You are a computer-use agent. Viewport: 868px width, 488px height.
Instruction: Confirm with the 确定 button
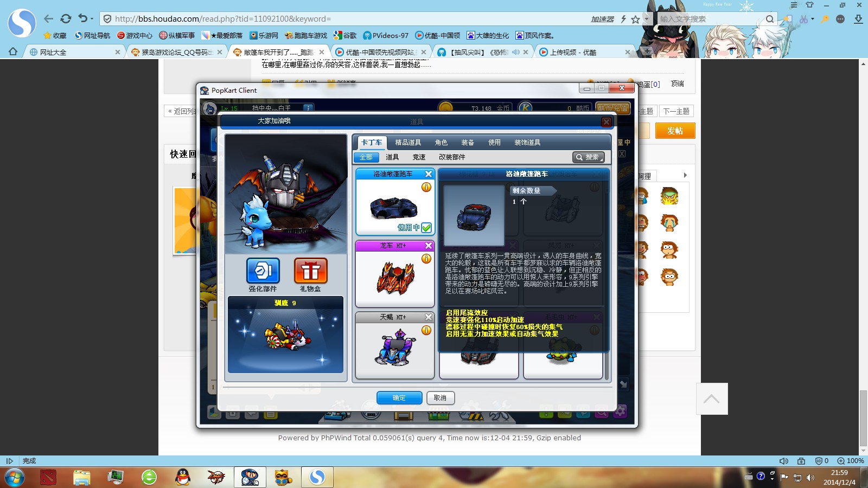399,398
